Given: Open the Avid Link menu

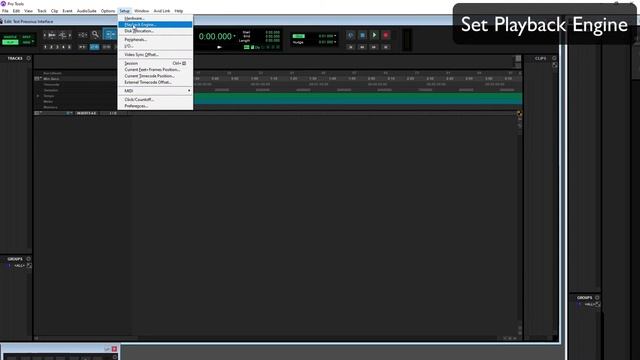Looking at the screenshot, I should pyautogui.click(x=162, y=11).
